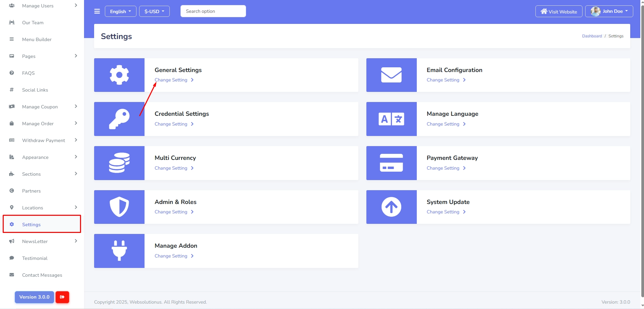Click the Version 3.0.0 button
Screen dimensions: 644x309
[x=34, y=297]
